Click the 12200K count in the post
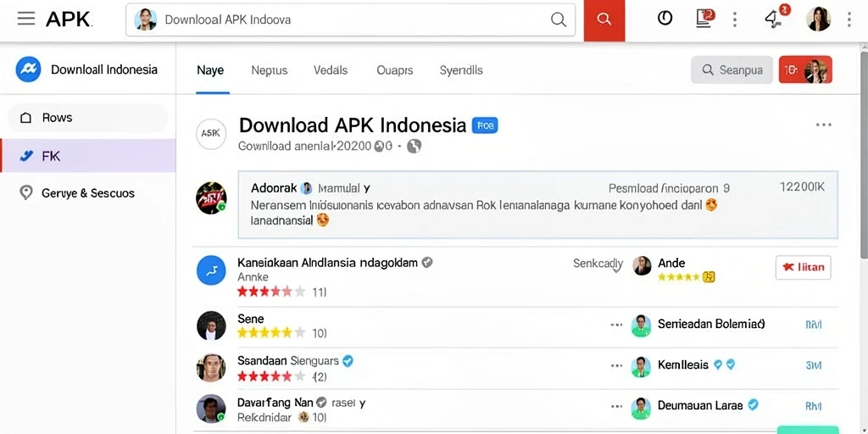This screenshot has width=868, height=434. tap(802, 187)
